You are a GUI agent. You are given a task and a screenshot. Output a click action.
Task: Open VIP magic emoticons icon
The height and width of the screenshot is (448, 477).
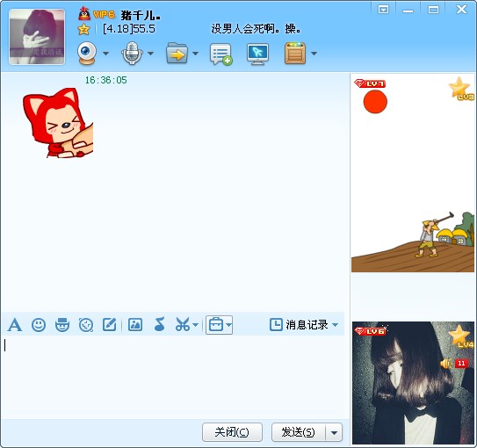coord(62,325)
